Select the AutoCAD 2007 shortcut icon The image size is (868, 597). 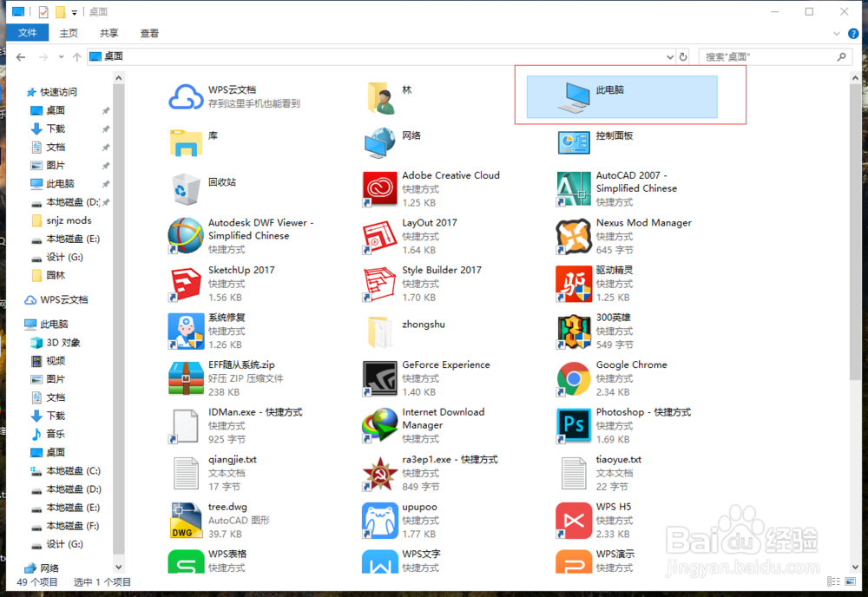click(x=574, y=189)
